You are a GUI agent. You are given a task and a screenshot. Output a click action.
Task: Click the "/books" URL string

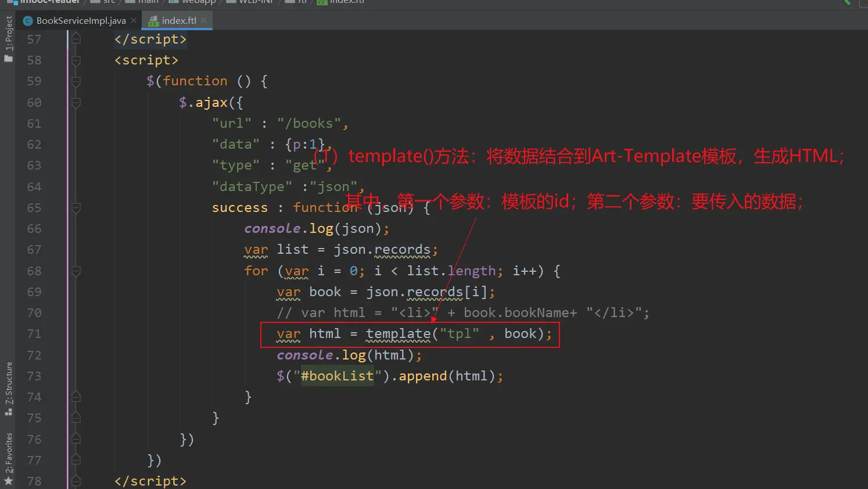(x=309, y=123)
